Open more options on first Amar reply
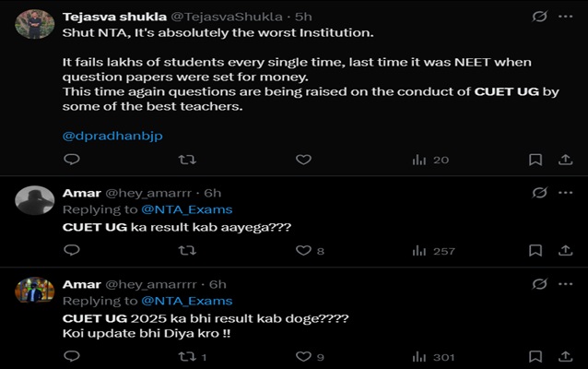588x369 pixels. pyautogui.click(x=566, y=192)
